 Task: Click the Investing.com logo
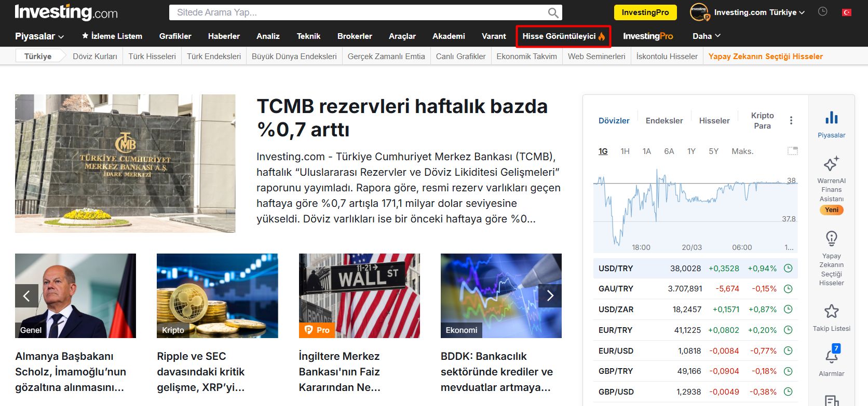coord(66,12)
